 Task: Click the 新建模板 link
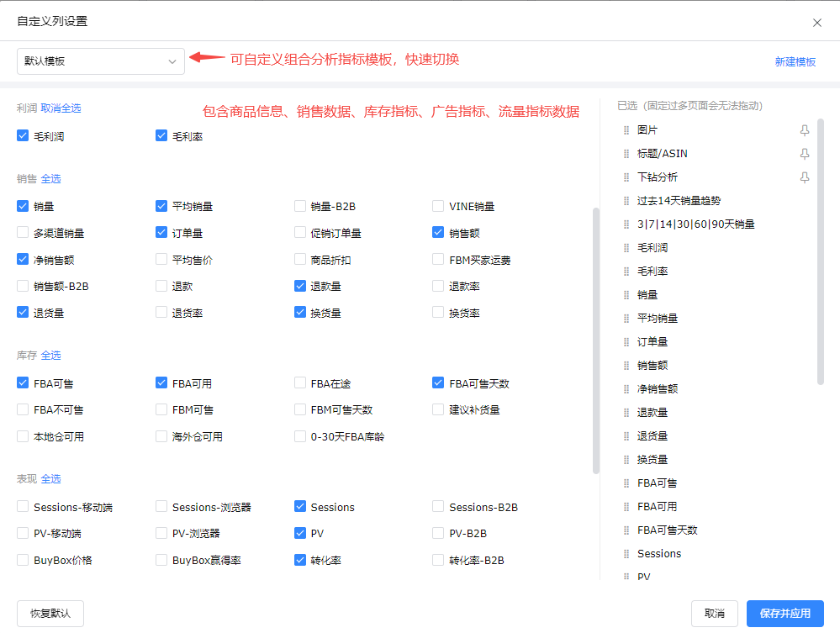(795, 62)
